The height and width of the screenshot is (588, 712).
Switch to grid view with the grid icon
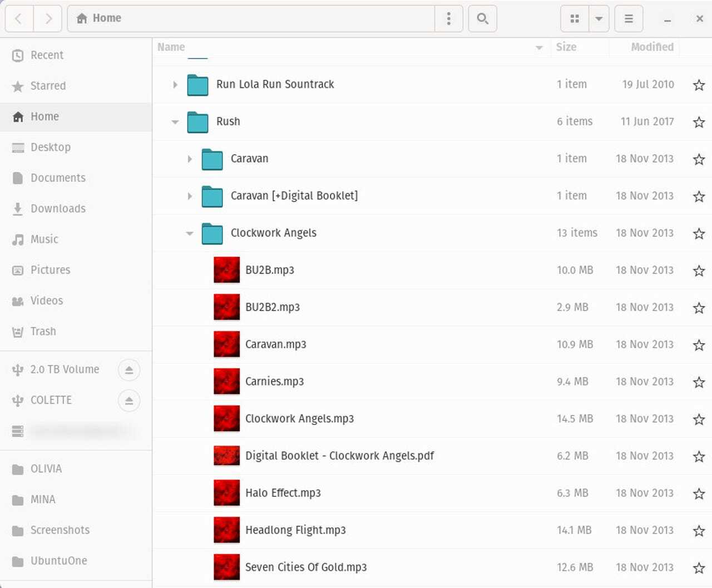575,19
